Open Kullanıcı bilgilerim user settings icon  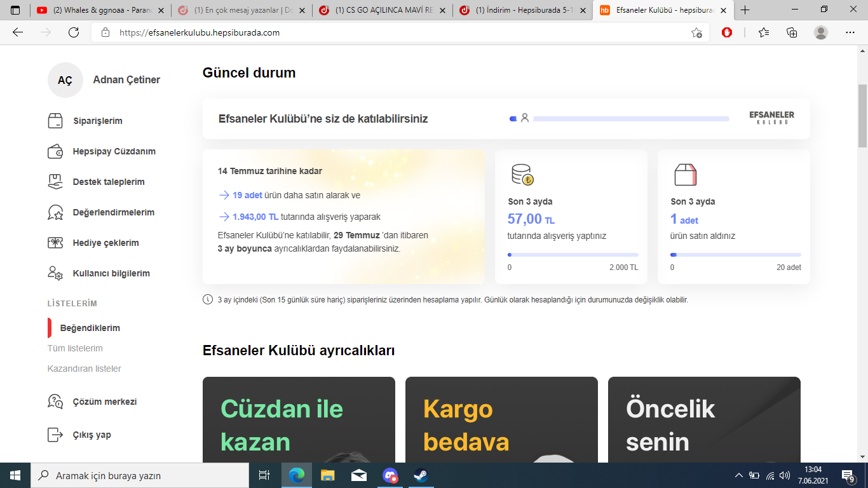55,273
